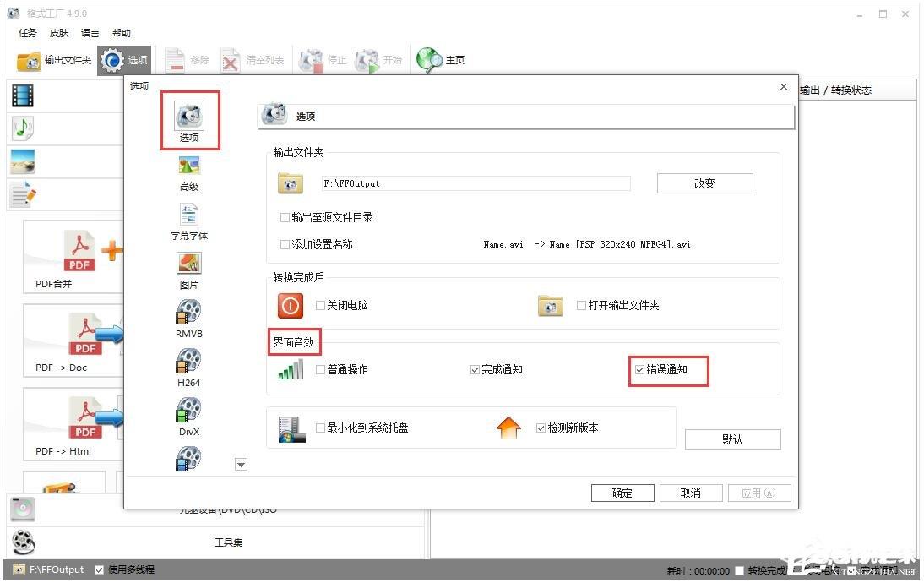Click the 取消 button

point(691,493)
